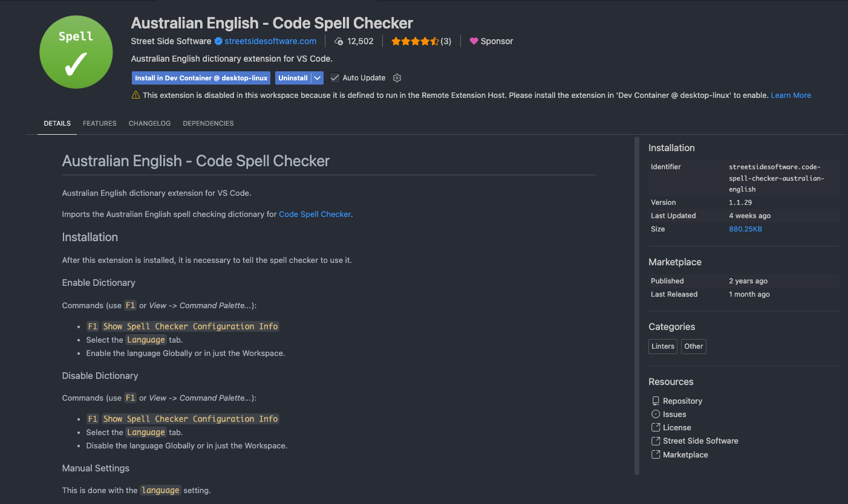Click the details pane vertical scrollbar

click(x=636, y=306)
